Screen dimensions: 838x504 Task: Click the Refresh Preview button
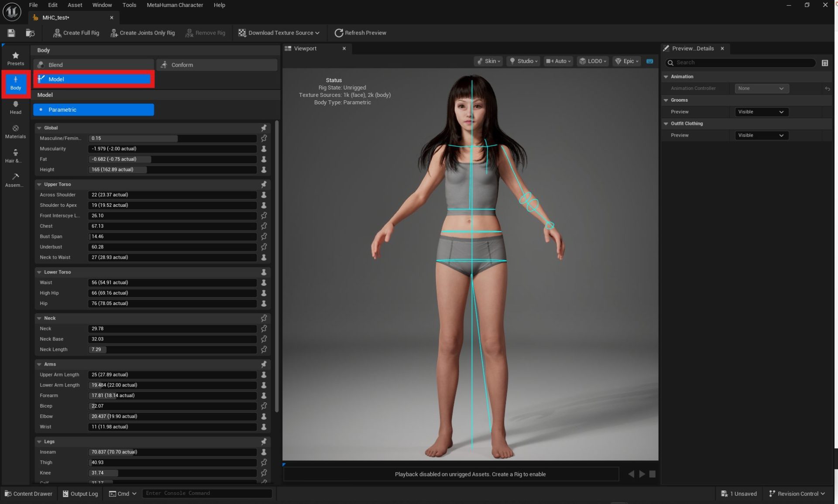pyautogui.click(x=360, y=33)
